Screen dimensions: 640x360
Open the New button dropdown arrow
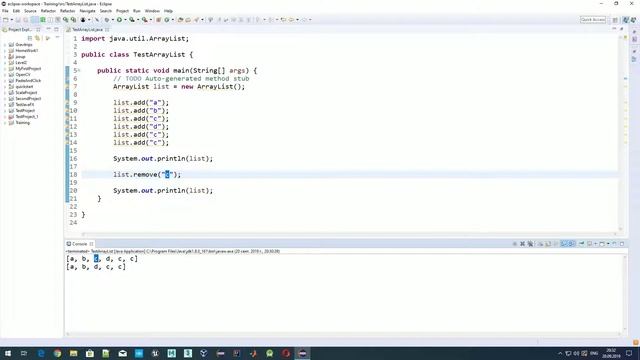(x=12, y=20)
